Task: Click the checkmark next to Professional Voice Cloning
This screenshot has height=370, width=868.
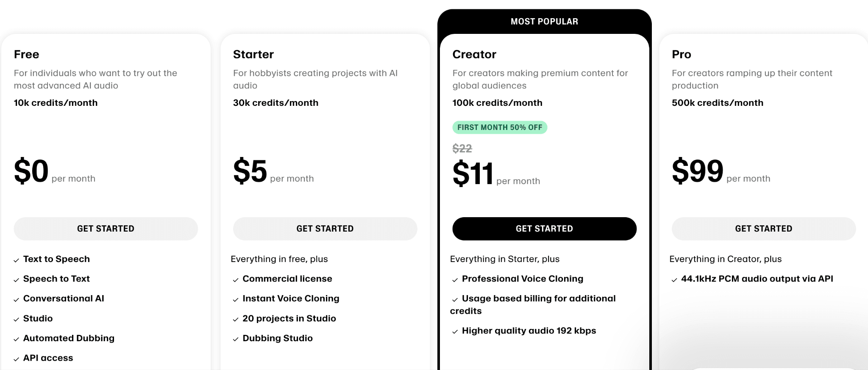Action: (x=456, y=279)
